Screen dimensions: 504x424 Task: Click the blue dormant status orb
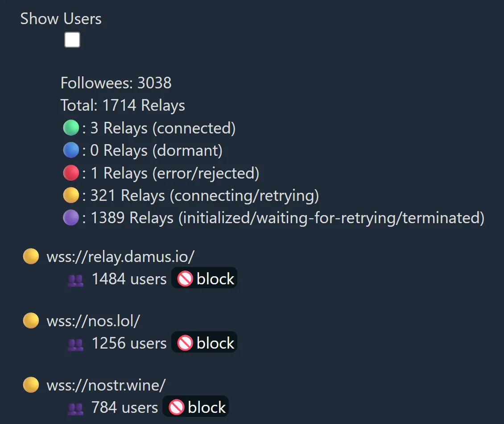click(71, 150)
